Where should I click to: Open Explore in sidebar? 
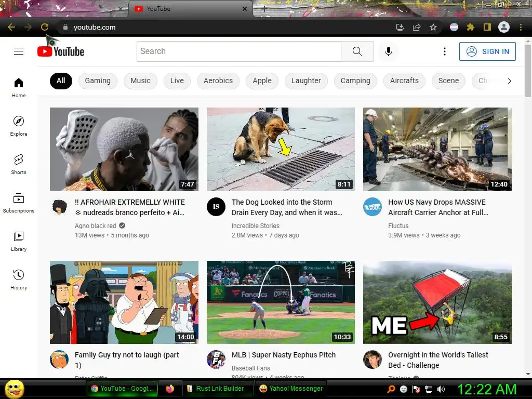(x=19, y=126)
